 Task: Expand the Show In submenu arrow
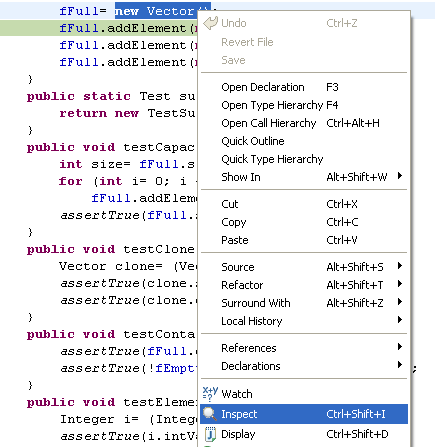click(400, 176)
